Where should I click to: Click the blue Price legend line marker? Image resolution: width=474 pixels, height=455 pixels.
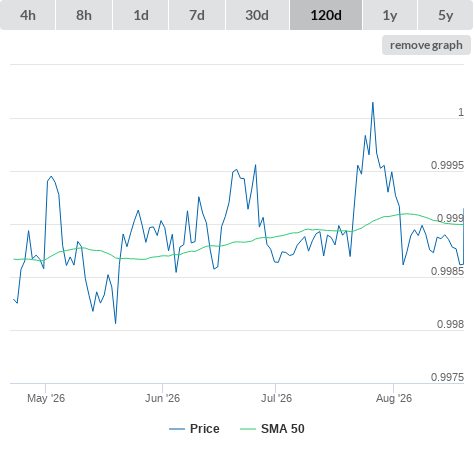pyautogui.click(x=177, y=429)
